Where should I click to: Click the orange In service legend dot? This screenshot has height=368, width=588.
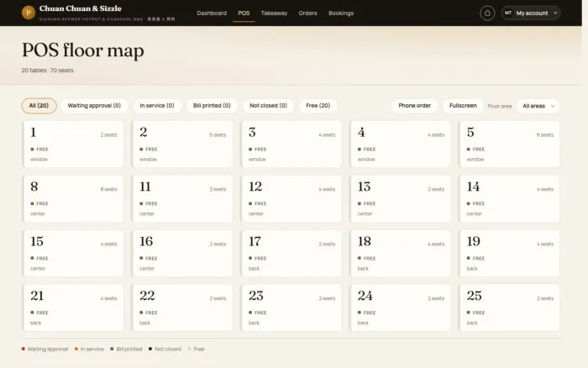click(76, 349)
